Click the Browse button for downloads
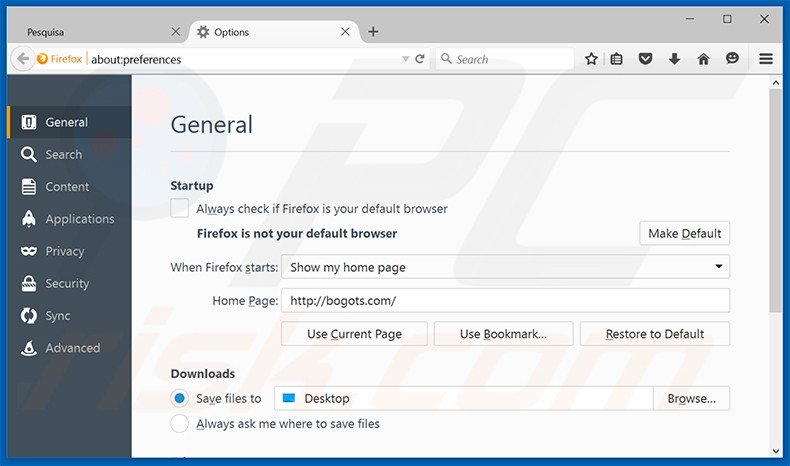This screenshot has height=466, width=790. click(691, 398)
